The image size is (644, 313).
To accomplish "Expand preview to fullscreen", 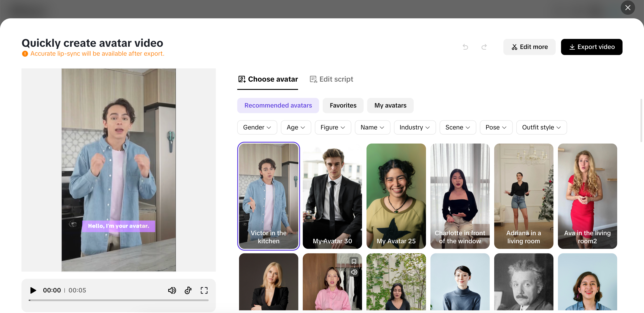I will click(204, 290).
